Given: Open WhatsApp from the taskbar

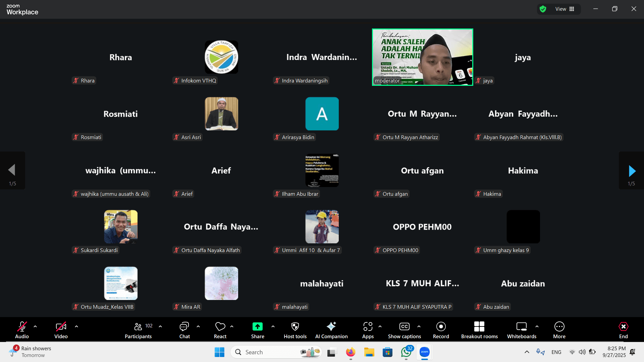Looking at the screenshot, I should [406, 352].
